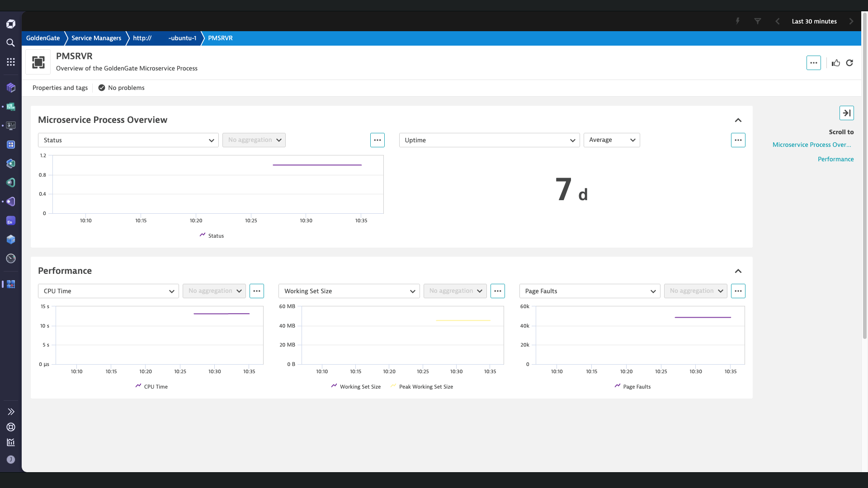This screenshot has width=868, height=488.
Task: Open the teal hexagon-with-circle app icon
Action: pos(11,183)
